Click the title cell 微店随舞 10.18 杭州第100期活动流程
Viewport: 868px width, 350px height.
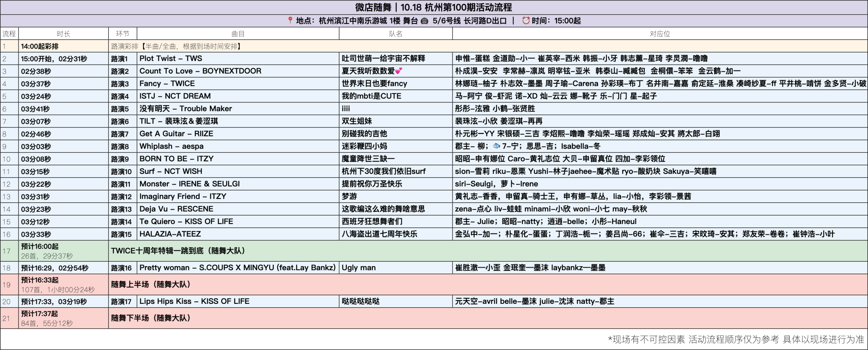(434, 7)
